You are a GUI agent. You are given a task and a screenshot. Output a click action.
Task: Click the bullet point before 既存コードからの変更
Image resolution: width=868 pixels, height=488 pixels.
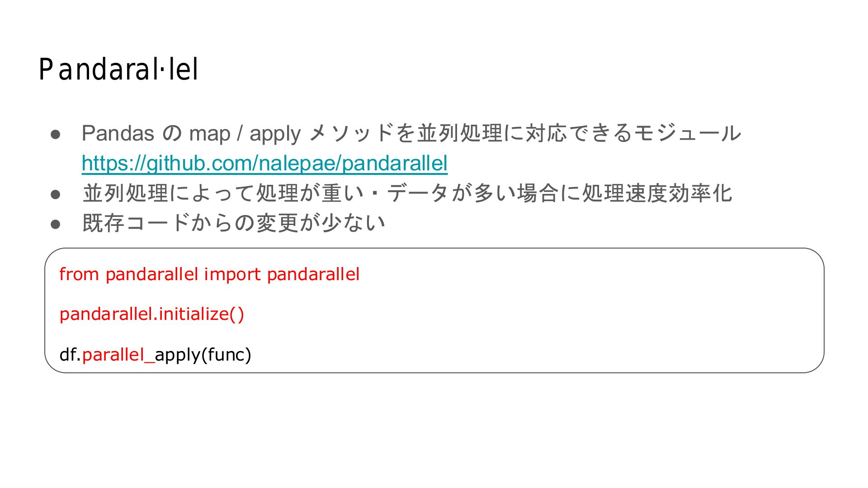[56, 224]
